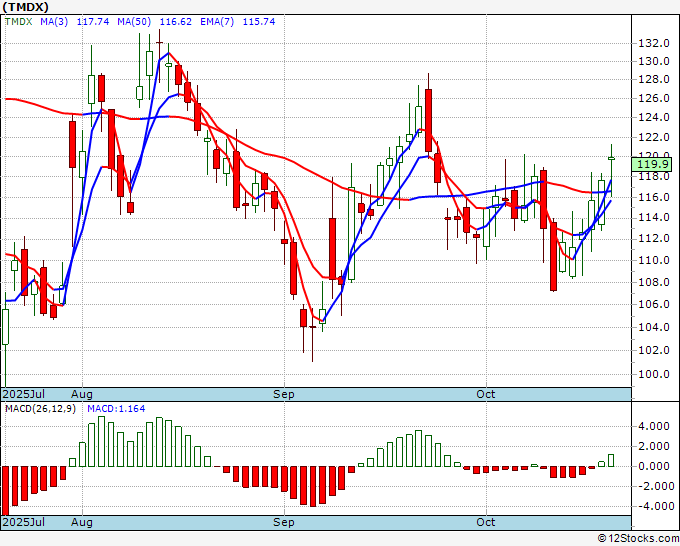Image resolution: width=680 pixels, height=546 pixels.
Task: Click the (TMDX) chart title
Action: click(x=25, y=7)
